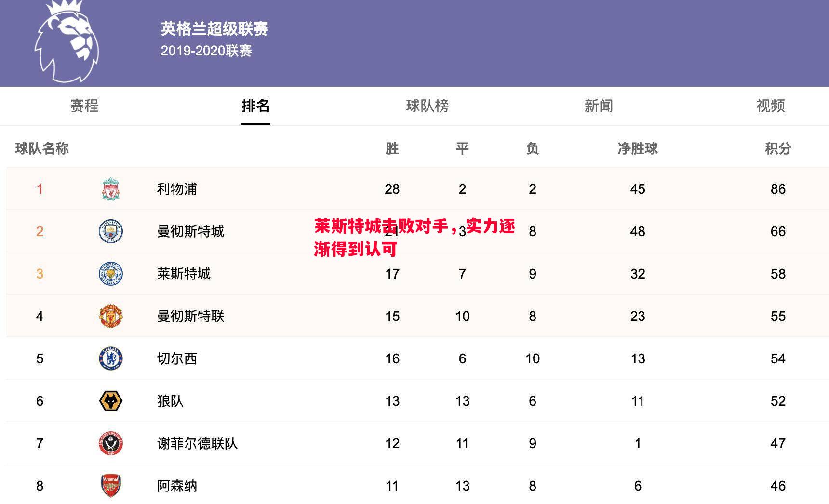Open team 曼彻斯特联
Viewport: 829px width, 504px height.
tap(190, 316)
